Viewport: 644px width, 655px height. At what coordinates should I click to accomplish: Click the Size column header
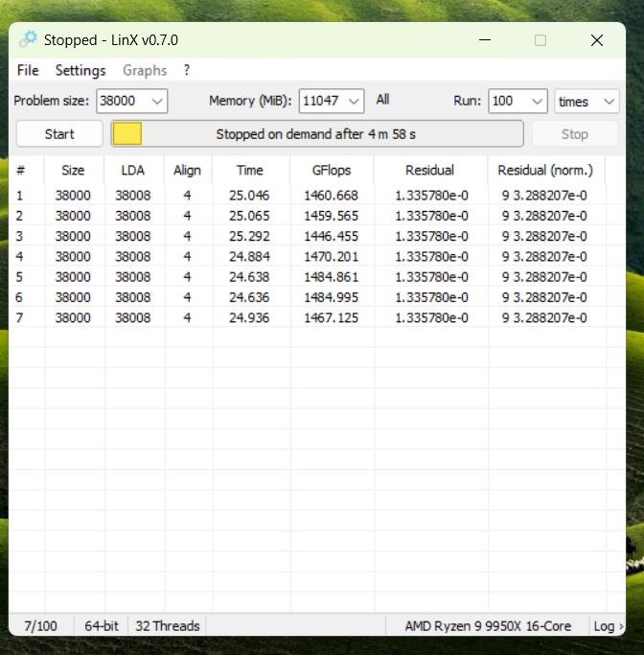[73, 170]
